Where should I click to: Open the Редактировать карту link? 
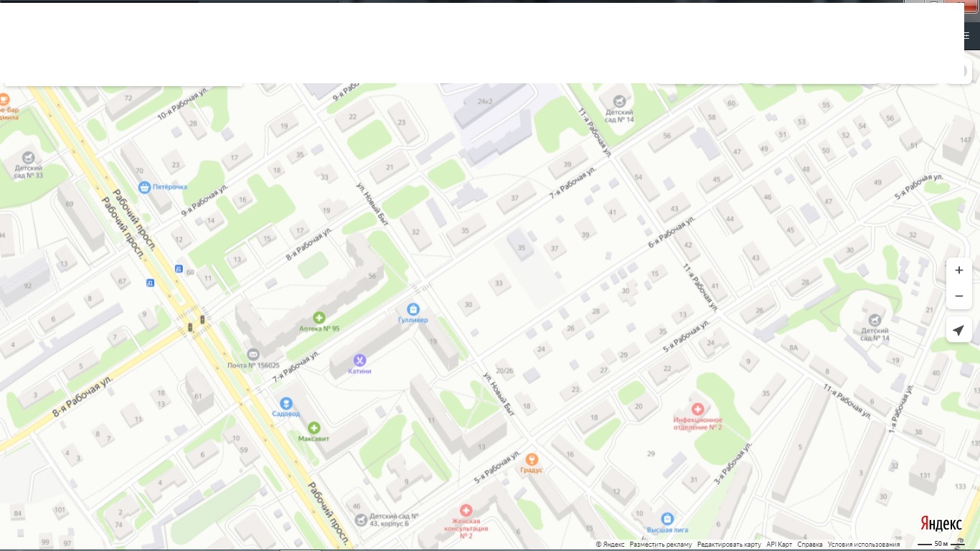tap(729, 545)
